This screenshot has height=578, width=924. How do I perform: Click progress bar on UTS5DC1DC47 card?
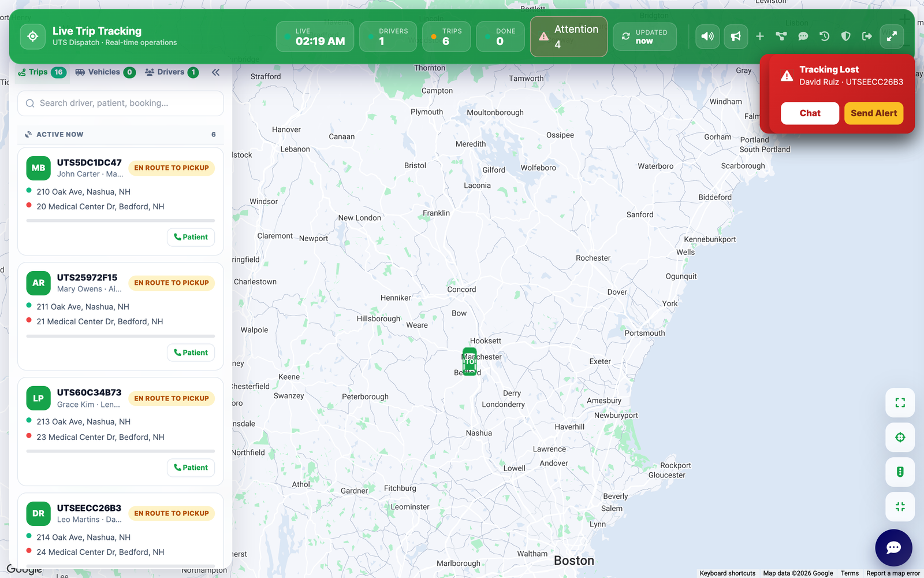[121, 221]
